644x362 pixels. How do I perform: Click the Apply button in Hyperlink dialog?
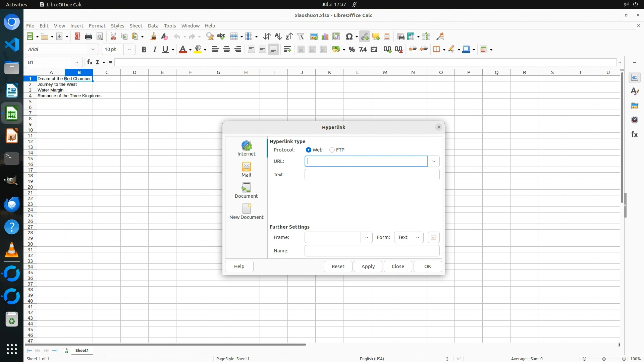pos(368,266)
